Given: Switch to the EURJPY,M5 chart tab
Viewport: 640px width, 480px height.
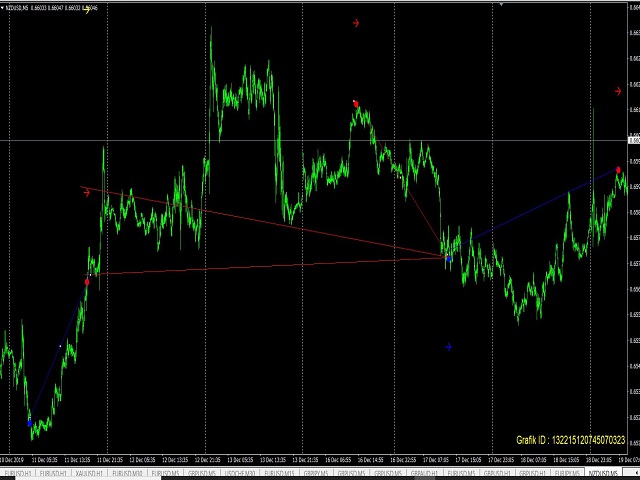Looking at the screenshot, I should click(568, 473).
